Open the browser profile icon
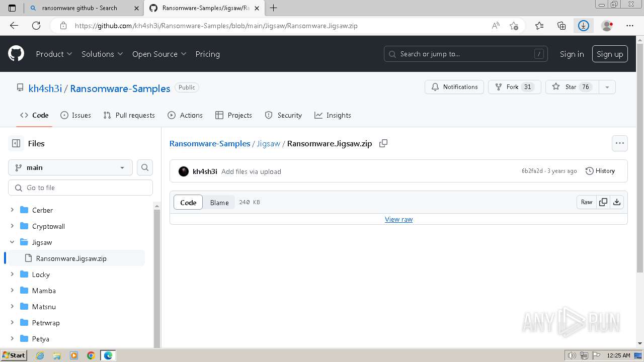The image size is (644, 362). 607,26
